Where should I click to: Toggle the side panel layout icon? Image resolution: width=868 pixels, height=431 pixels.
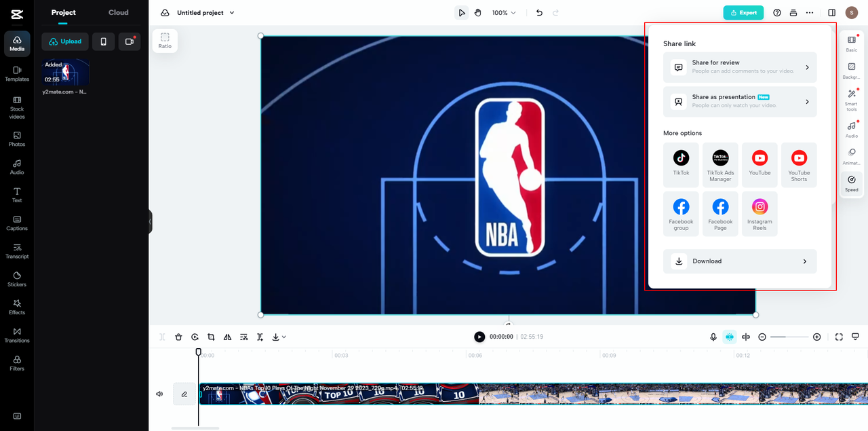click(x=832, y=13)
